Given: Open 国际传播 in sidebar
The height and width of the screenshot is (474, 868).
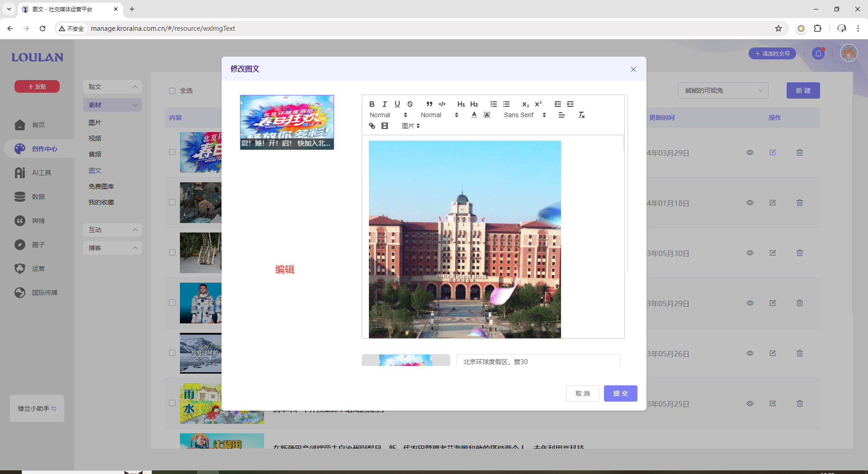Looking at the screenshot, I should 37,293.
